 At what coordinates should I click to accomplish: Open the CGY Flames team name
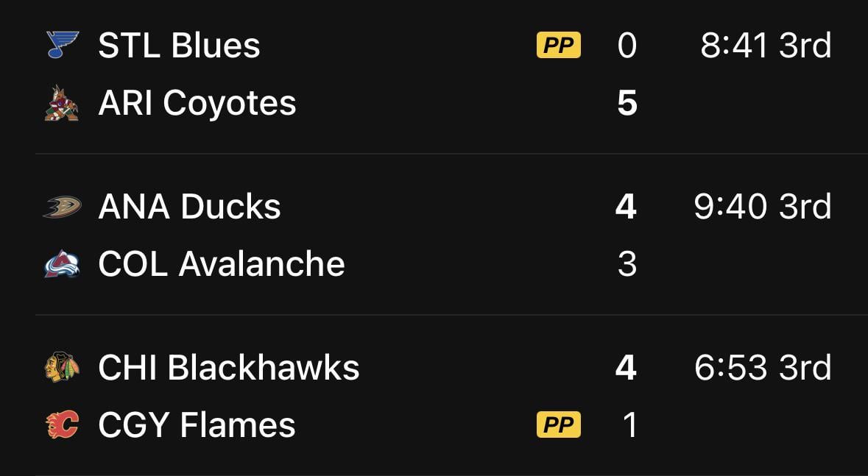[x=197, y=425]
